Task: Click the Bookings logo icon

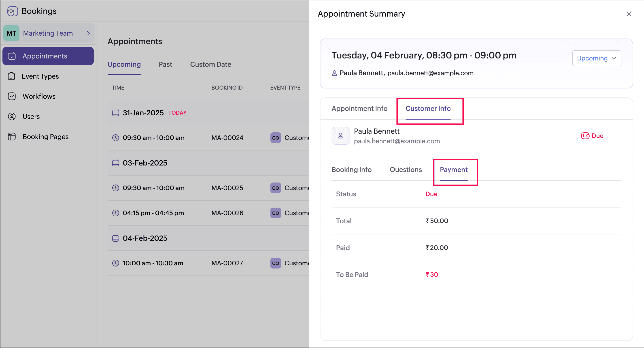Action: 13,11
